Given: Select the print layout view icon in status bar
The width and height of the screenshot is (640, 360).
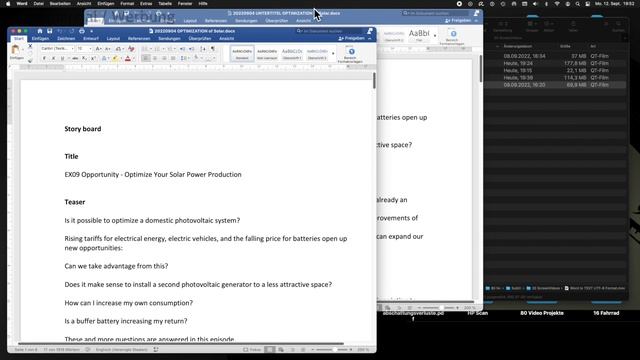Looking at the screenshot, I should (269, 350).
